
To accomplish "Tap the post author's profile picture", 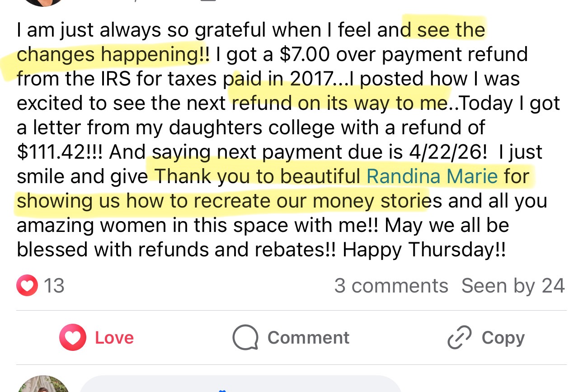I will click(43, 2).
